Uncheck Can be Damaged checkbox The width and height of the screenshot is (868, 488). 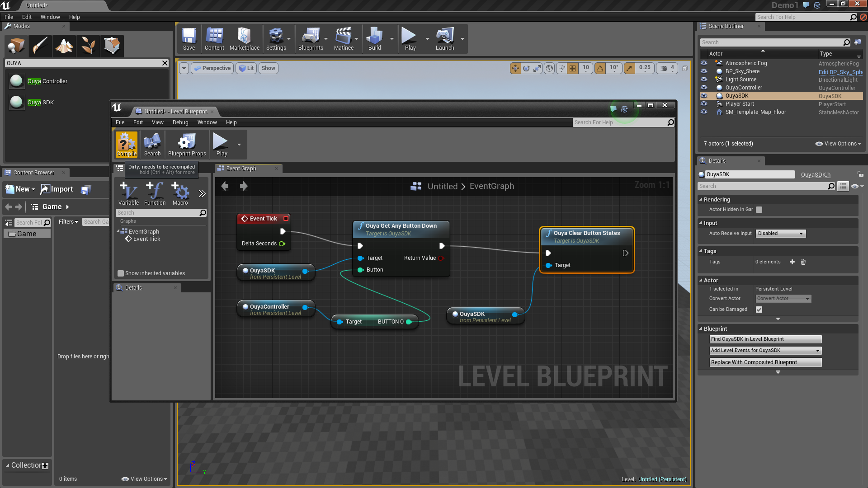759,310
